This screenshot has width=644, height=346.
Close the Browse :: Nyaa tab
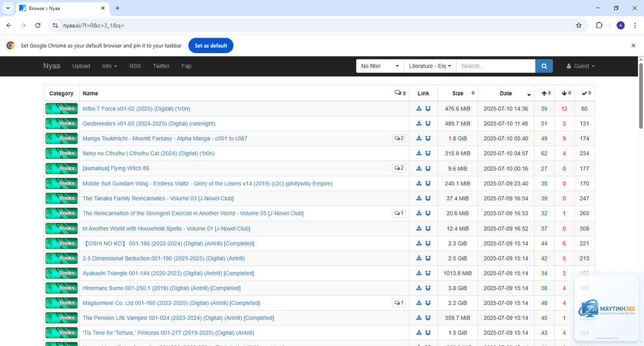(x=103, y=8)
